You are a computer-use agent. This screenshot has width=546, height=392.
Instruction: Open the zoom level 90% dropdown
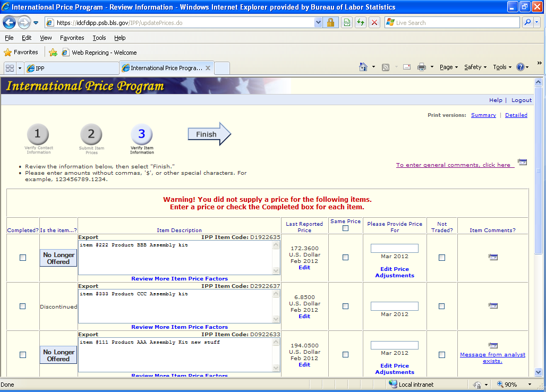click(529, 385)
